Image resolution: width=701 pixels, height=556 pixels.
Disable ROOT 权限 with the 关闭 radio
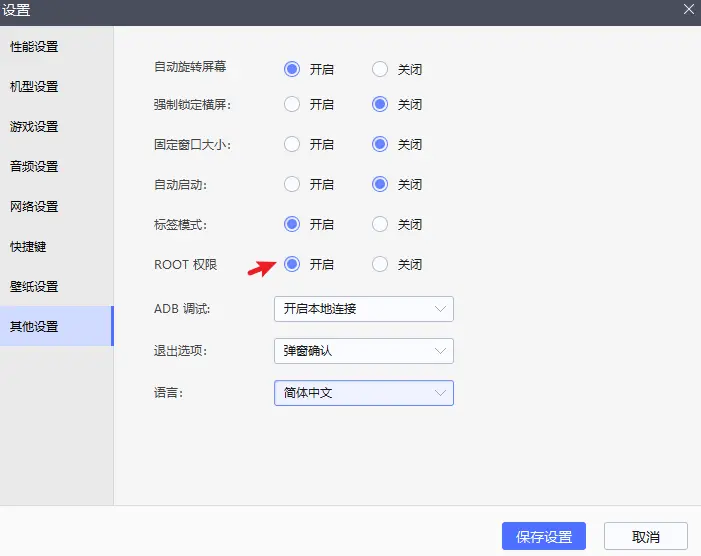pyautogui.click(x=380, y=264)
